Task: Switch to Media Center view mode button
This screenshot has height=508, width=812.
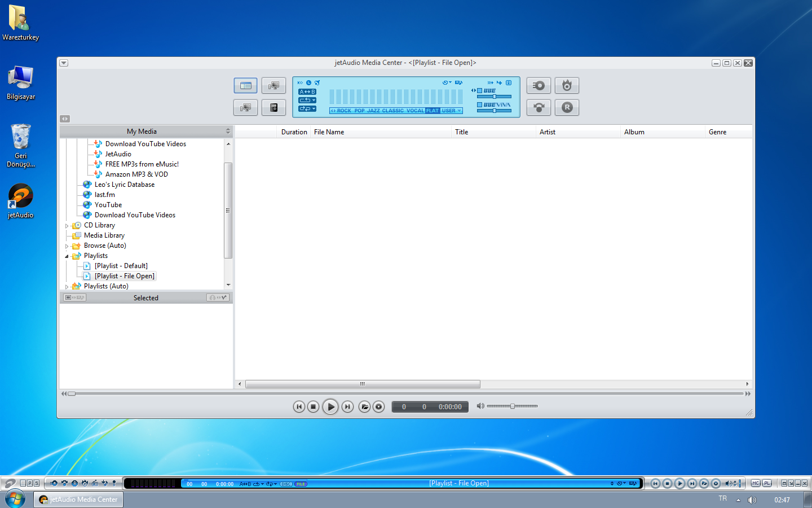Action: click(x=245, y=86)
